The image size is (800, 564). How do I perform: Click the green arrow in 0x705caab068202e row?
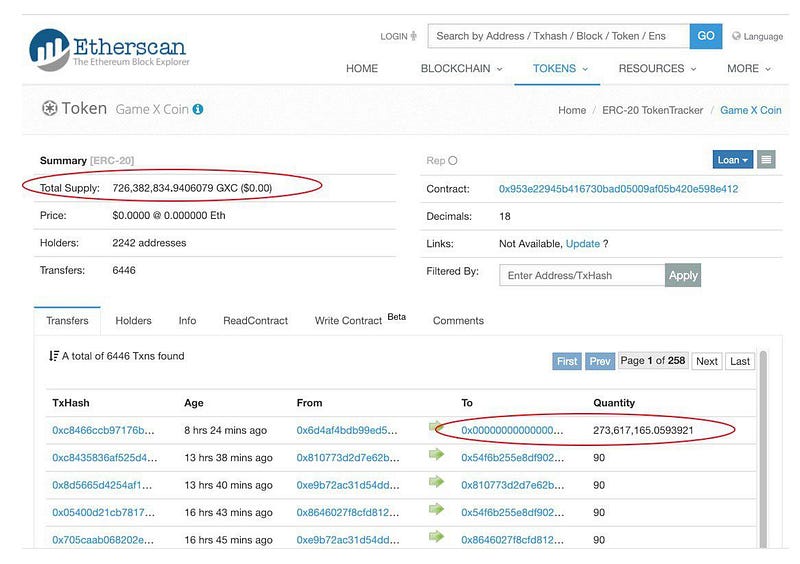pyautogui.click(x=436, y=536)
